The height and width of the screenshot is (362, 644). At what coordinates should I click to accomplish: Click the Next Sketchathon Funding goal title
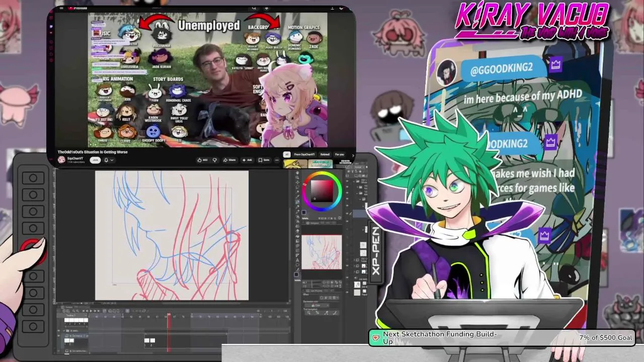click(440, 337)
